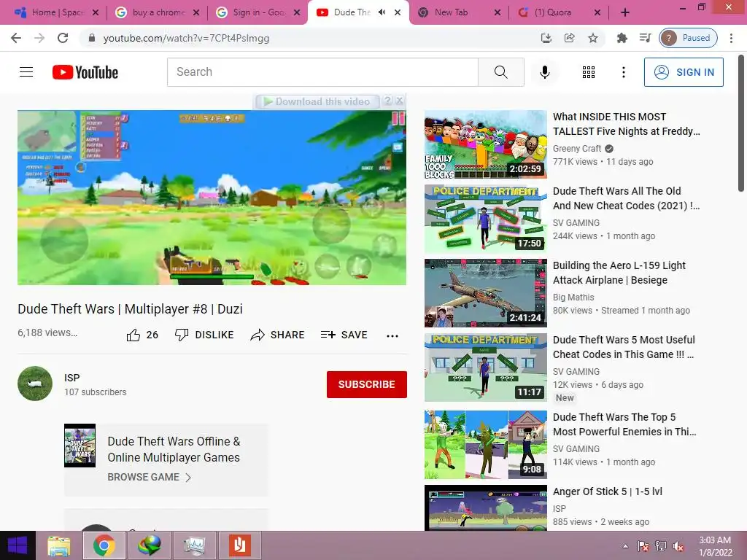The image size is (747, 560).
Task: Open the Anger Of Stick 5 title
Action: [608, 491]
